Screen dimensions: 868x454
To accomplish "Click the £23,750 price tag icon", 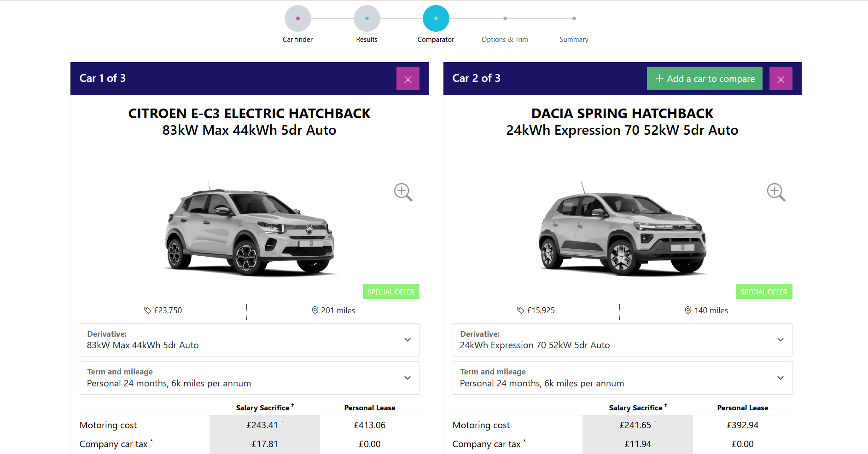I will click(148, 310).
